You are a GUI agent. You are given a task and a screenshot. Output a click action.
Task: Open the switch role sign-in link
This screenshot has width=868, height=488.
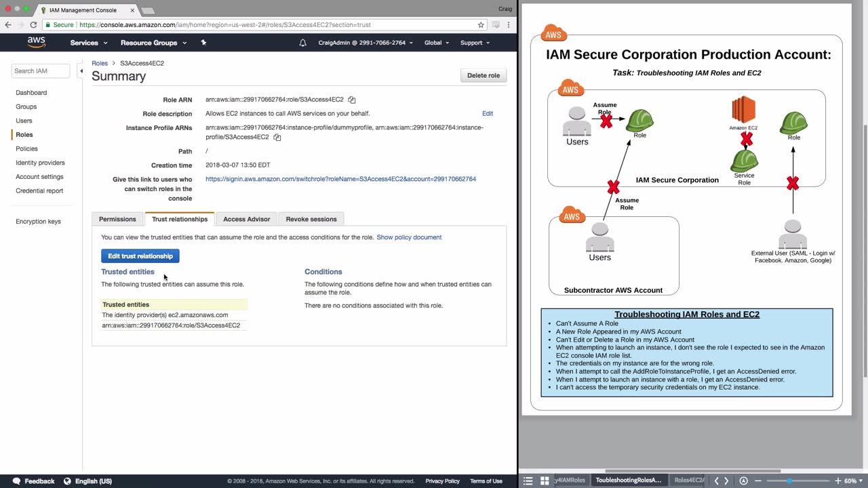[340, 179]
